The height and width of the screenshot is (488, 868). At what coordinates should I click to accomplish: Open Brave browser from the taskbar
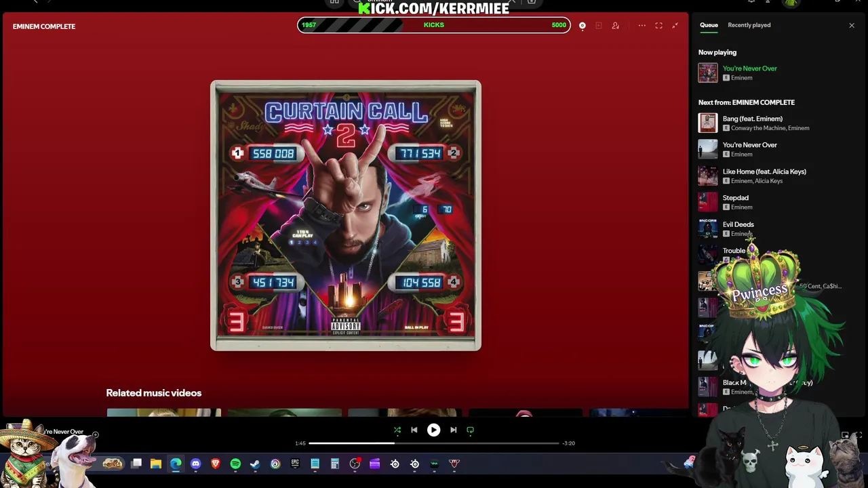click(216, 464)
